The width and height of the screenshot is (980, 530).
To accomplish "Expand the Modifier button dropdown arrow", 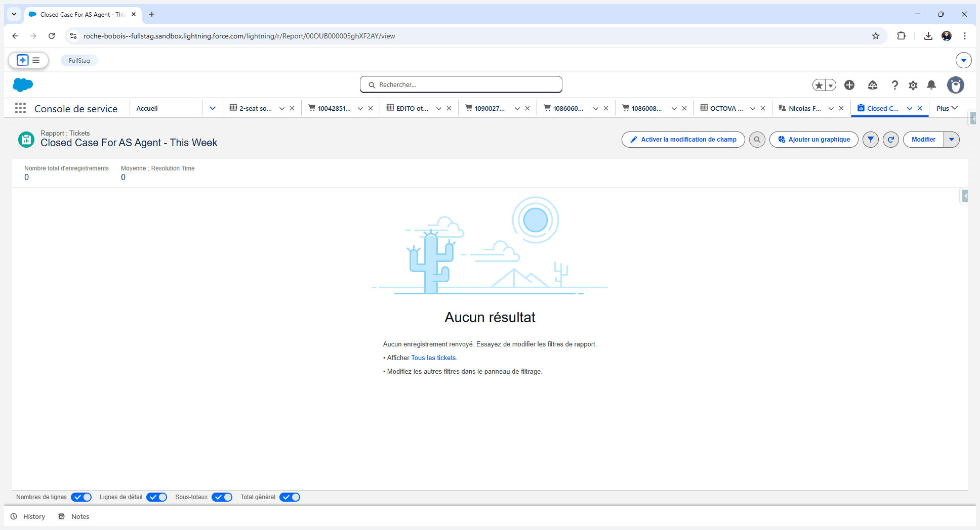I will pos(952,140).
